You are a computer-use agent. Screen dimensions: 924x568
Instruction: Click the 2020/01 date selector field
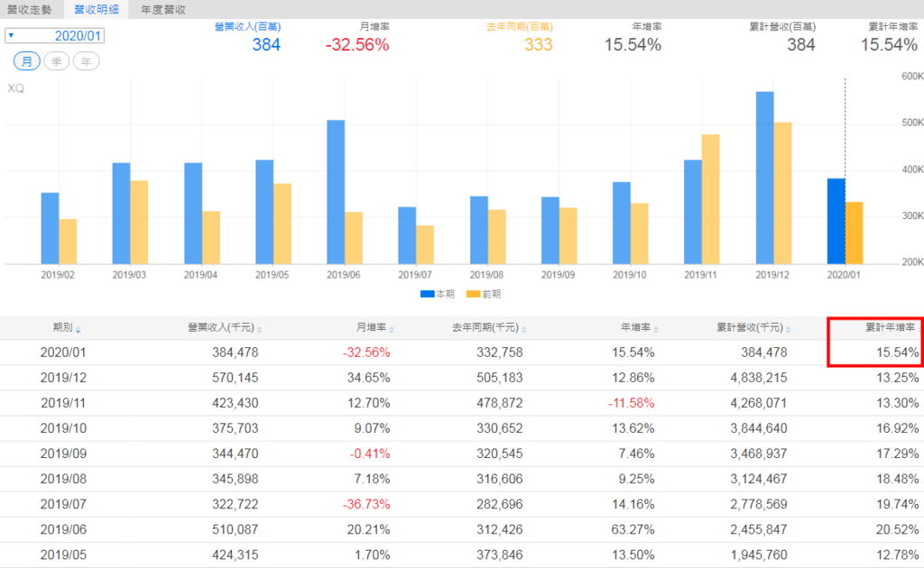(x=55, y=36)
